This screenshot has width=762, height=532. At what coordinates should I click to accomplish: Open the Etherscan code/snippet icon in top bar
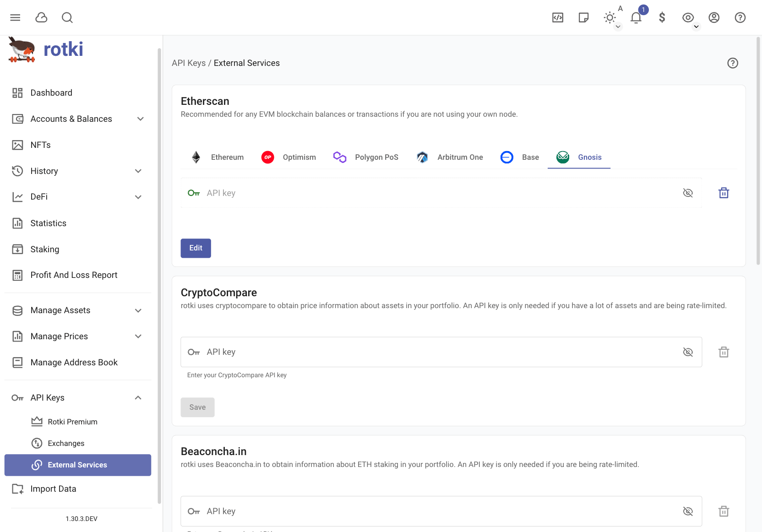coord(558,17)
